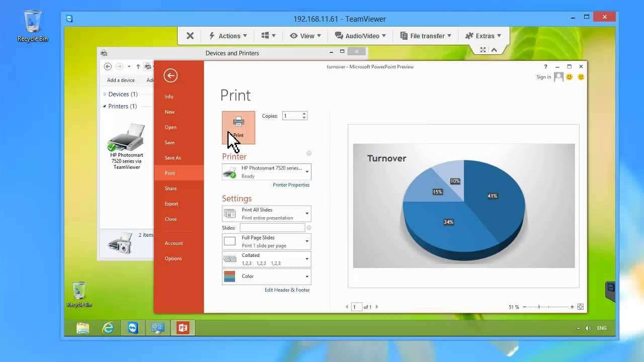
Task: Select Export in the Backstage sidebar
Action: point(171,204)
